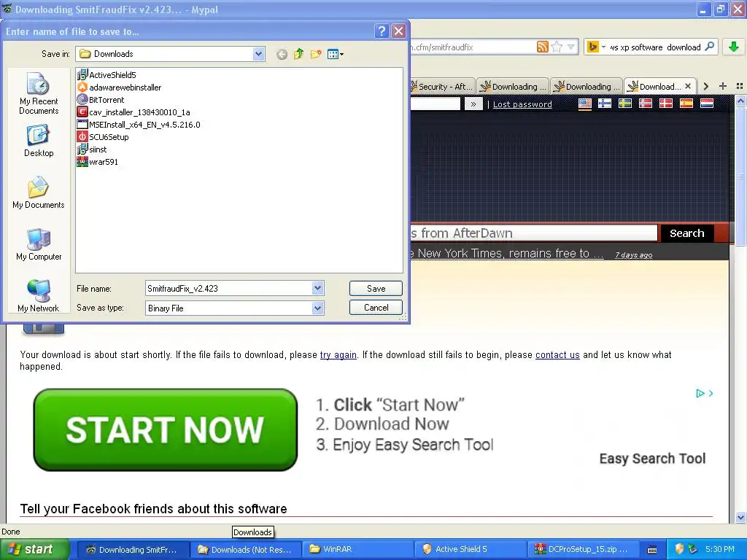This screenshot has width=747, height=560.
Task: Open the address bar history dropdown
Action: coord(570,47)
